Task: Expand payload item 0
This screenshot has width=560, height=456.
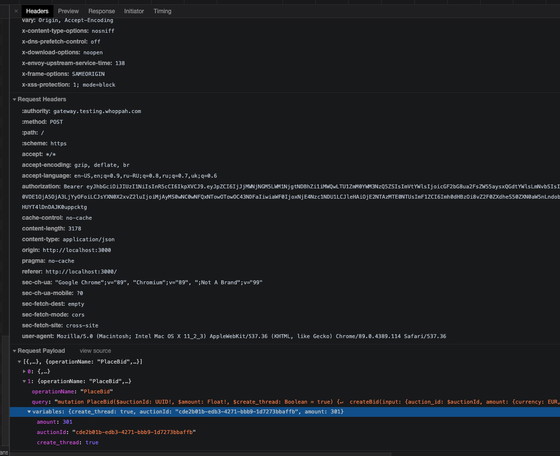Action: [x=24, y=371]
